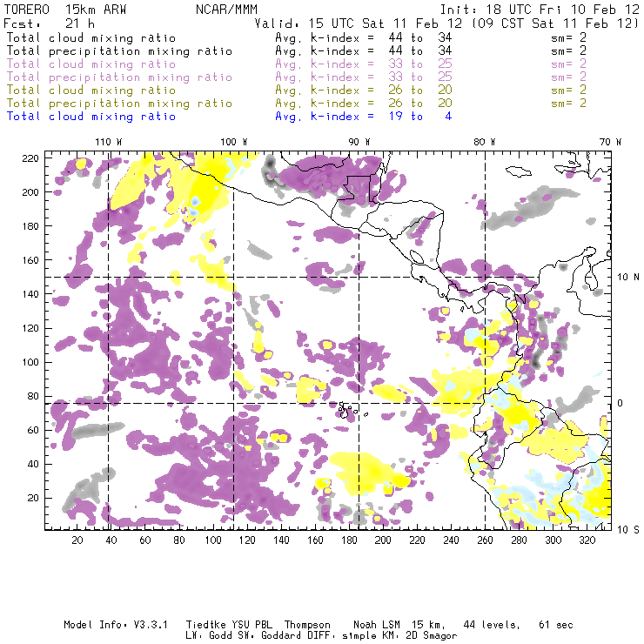Click the "200" tick label on the horizontal axis
The image size is (644, 644).
click(383, 540)
